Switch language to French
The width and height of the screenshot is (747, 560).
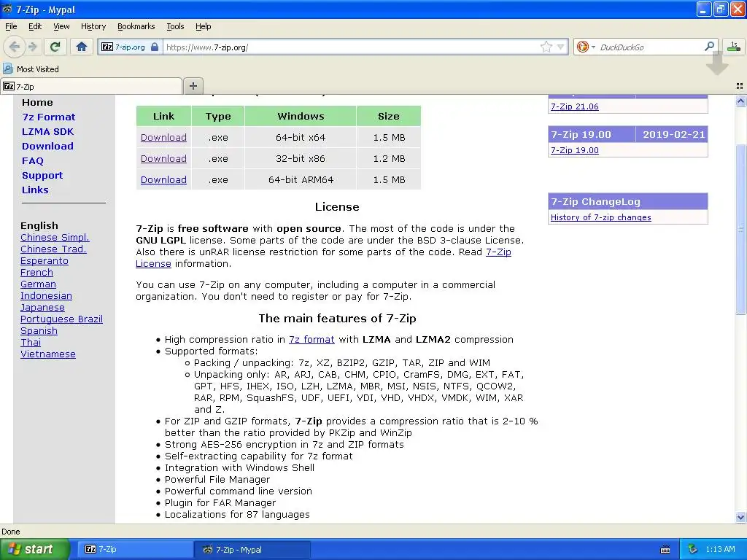coord(36,273)
